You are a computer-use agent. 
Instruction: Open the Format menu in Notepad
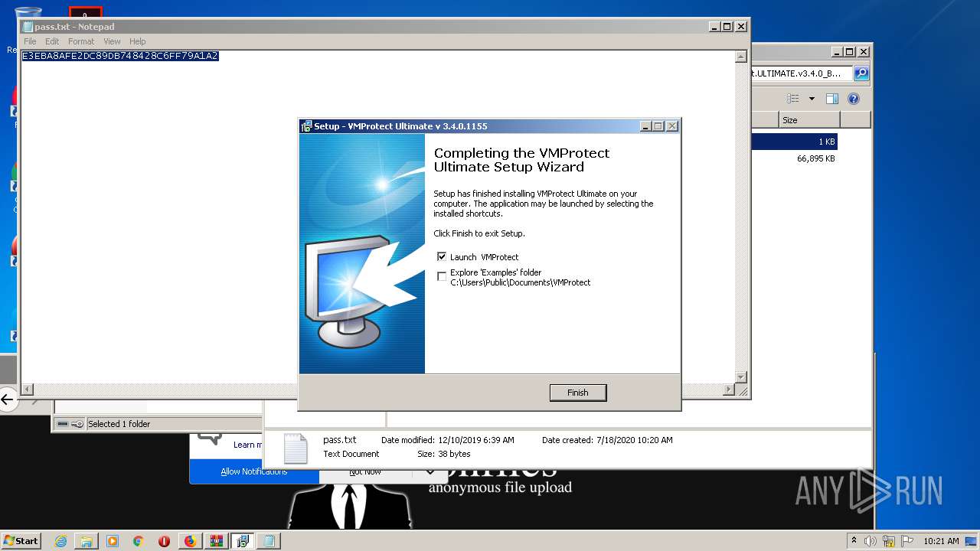(81, 41)
